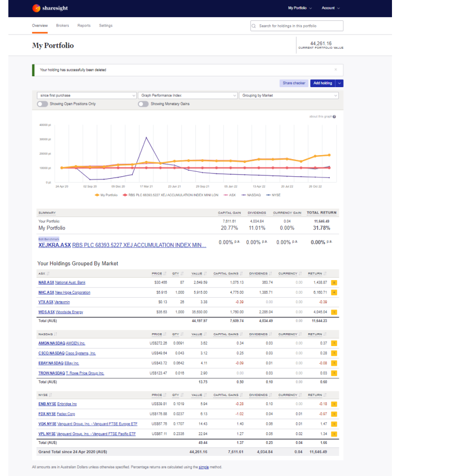Image resolution: width=451 pixels, height=476 pixels.
Task: Expand the Add holding dropdown arrow
Action: [340, 84]
